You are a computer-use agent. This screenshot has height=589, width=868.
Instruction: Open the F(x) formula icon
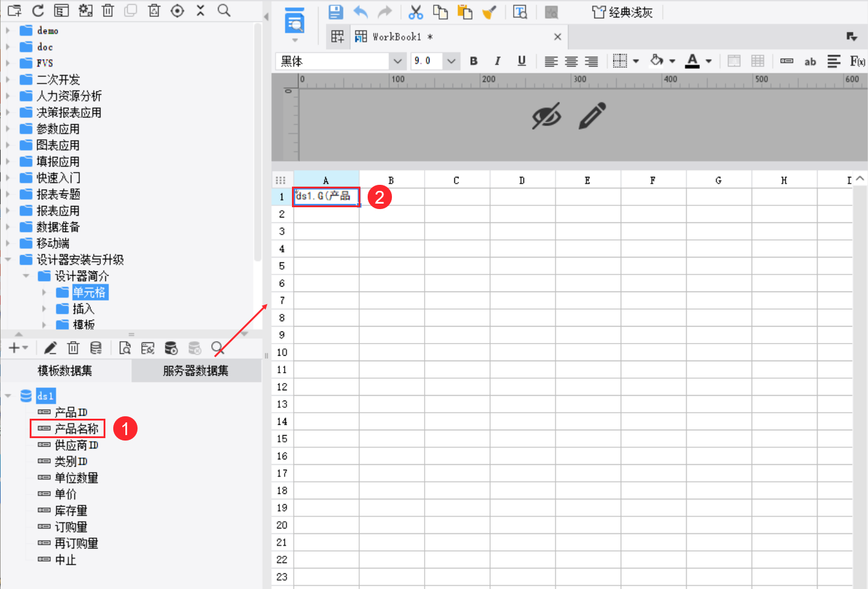[858, 61]
